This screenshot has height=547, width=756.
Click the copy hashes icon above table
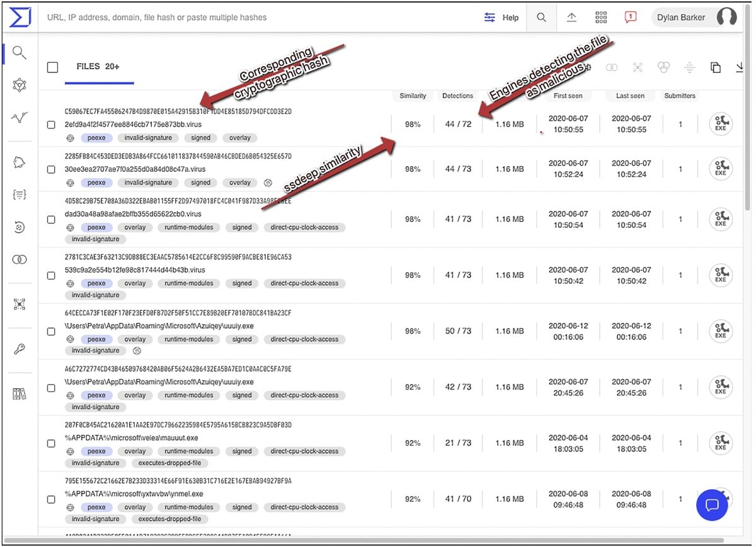click(715, 67)
